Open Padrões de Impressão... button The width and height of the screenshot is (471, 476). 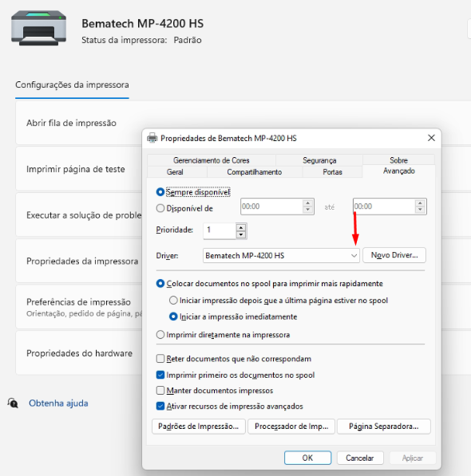(x=198, y=427)
